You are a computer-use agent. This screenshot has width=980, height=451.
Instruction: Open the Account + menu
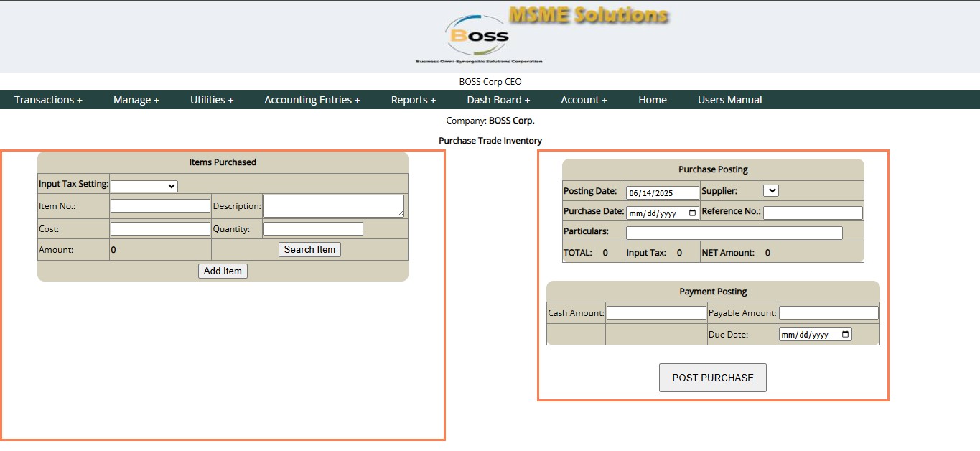click(584, 100)
